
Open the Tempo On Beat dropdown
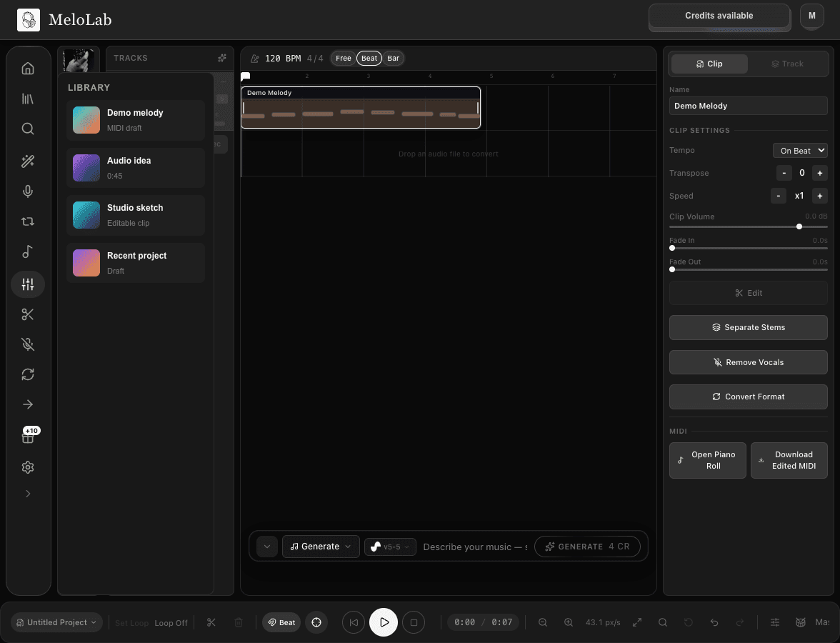click(800, 151)
